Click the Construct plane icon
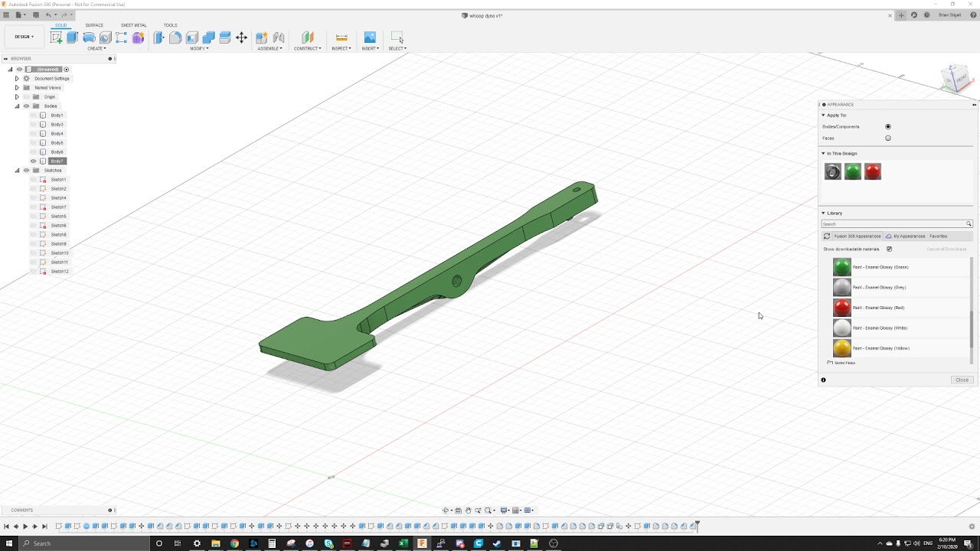Image resolution: width=980 pixels, height=551 pixels. (307, 37)
